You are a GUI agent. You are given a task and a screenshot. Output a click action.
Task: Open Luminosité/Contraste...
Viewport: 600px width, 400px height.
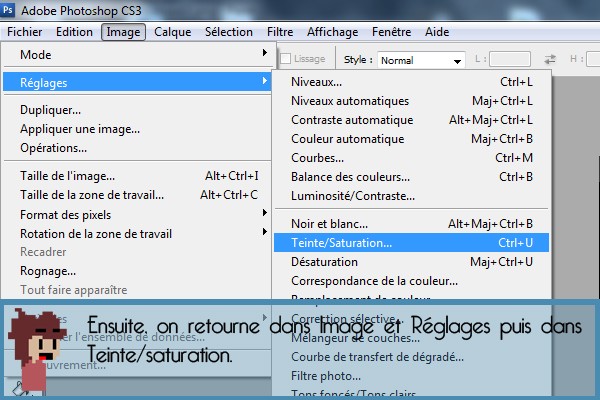pos(411,196)
